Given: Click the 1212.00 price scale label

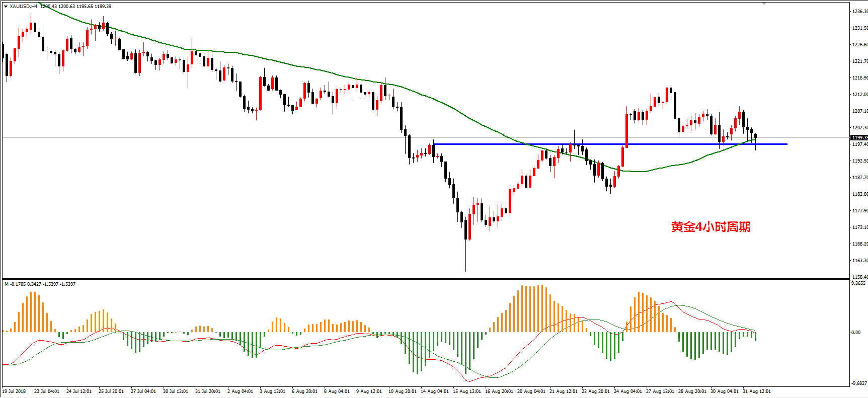Looking at the screenshot, I should [860, 95].
